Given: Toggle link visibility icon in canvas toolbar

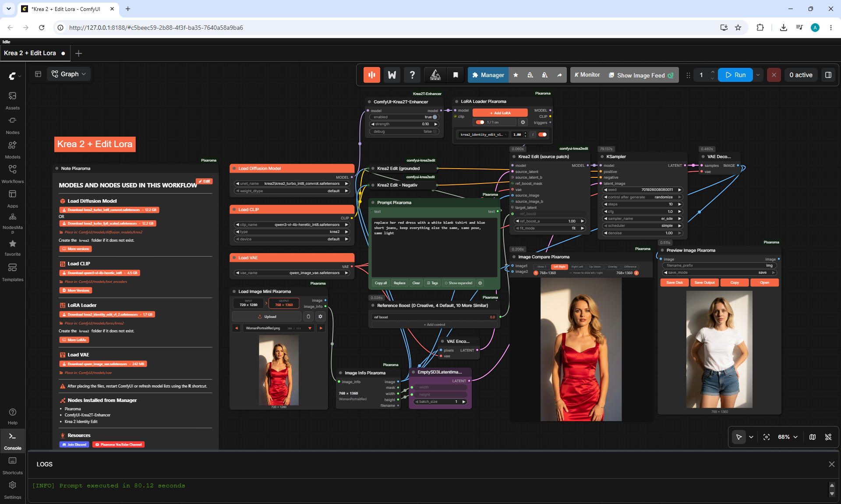Looking at the screenshot, I should pyautogui.click(x=828, y=437).
